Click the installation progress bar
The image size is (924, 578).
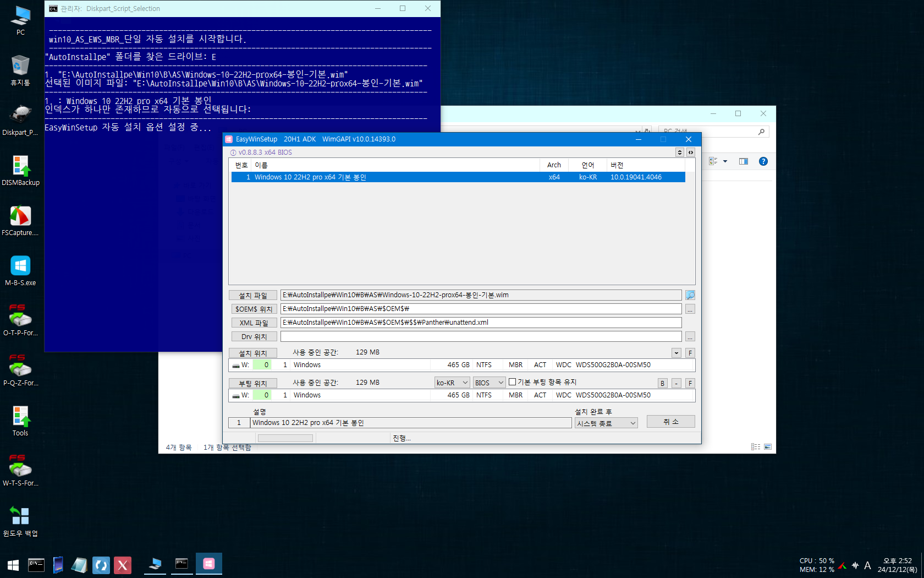(285, 438)
